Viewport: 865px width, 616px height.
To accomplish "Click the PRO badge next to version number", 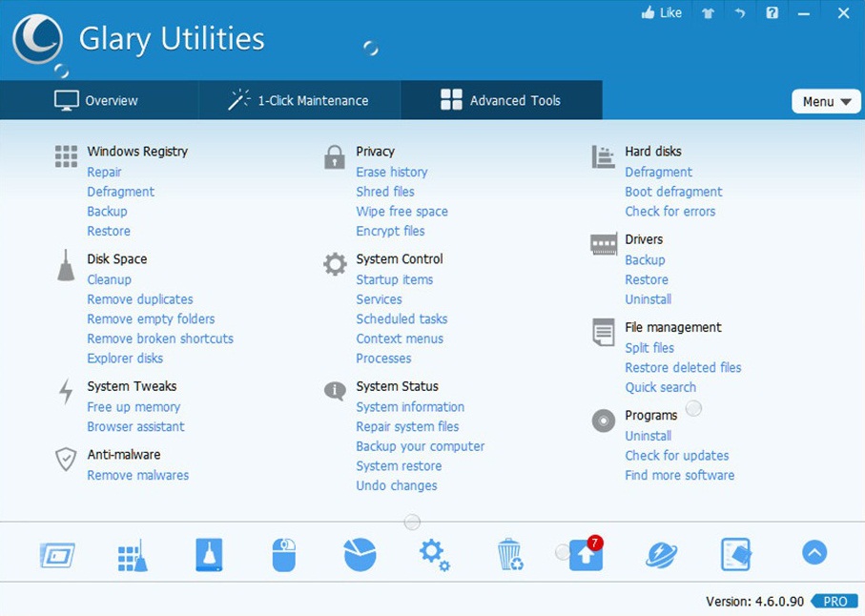I will tap(834, 602).
